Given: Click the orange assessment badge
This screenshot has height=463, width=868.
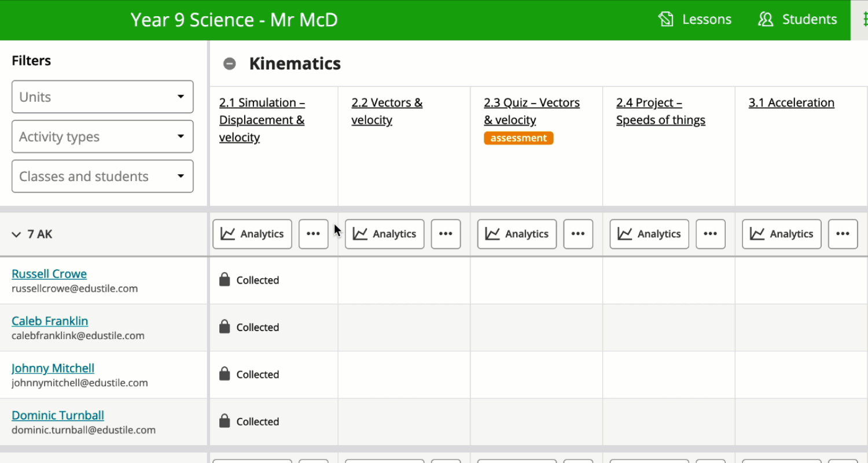Looking at the screenshot, I should [518, 138].
